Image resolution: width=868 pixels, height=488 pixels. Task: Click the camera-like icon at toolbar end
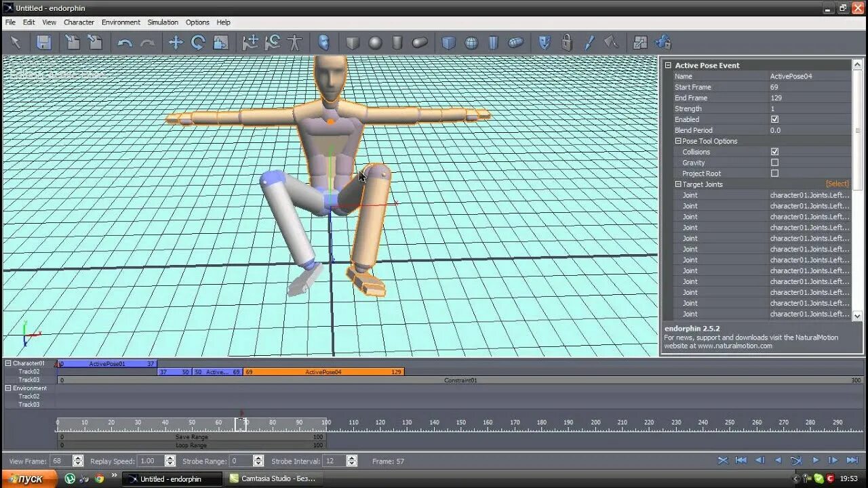(663, 43)
